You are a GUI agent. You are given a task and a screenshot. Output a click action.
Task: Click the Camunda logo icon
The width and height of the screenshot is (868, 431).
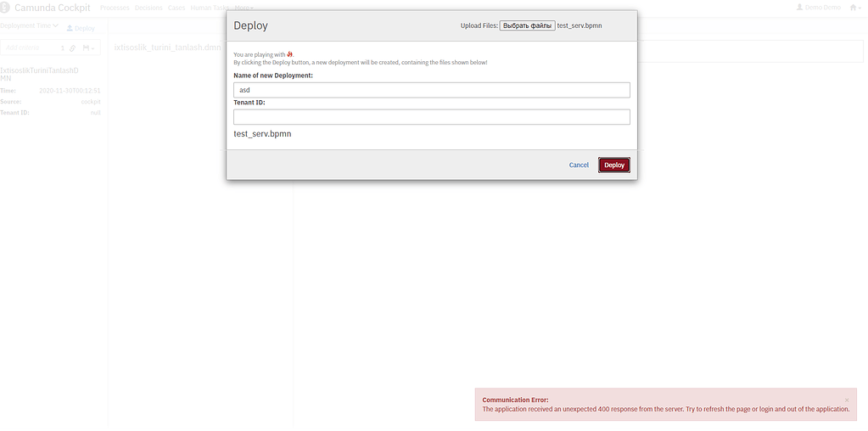[5, 8]
